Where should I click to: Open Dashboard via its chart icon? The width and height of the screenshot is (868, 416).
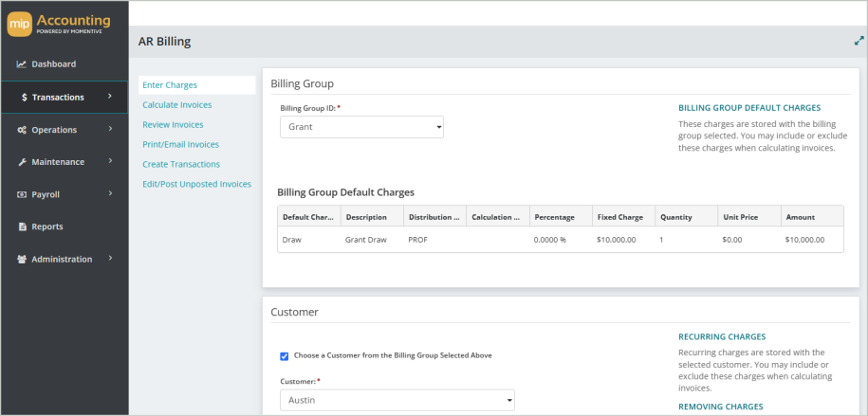pos(22,64)
